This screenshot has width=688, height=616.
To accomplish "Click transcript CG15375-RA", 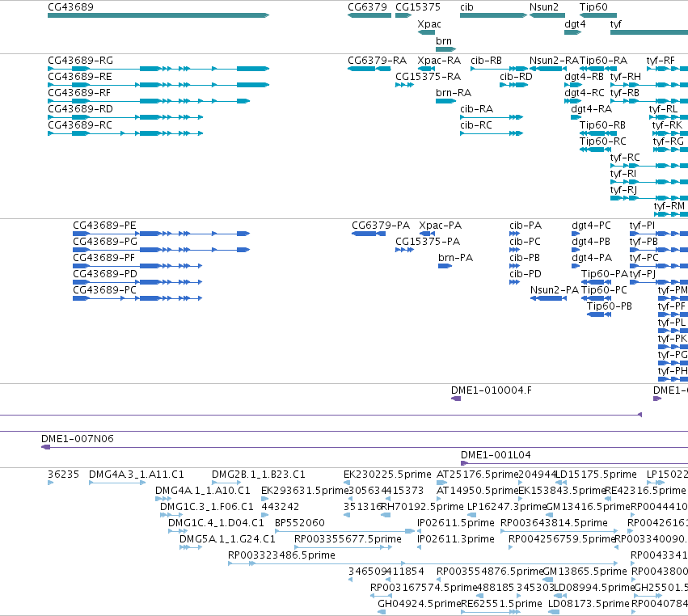I will point(404,85).
